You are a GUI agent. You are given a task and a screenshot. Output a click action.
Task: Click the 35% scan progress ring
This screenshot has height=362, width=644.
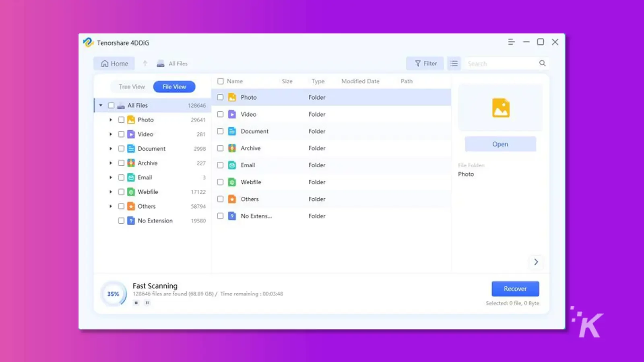point(113,294)
